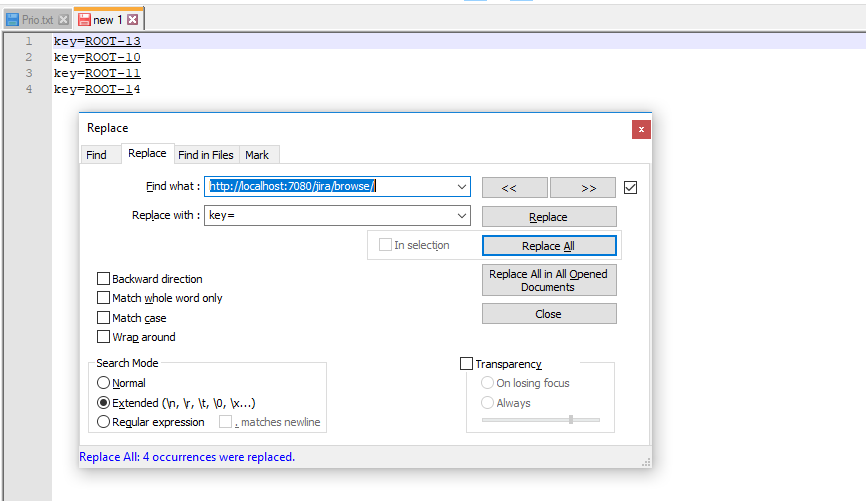
Task: Find previous using the << button
Action: pos(515,188)
